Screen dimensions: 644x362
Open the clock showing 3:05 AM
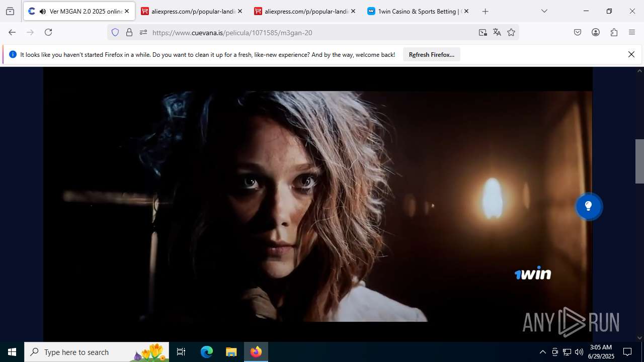601,352
